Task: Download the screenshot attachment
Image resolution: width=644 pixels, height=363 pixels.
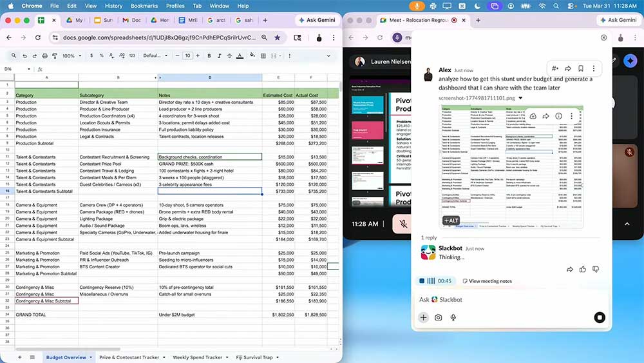Action: coord(533,116)
